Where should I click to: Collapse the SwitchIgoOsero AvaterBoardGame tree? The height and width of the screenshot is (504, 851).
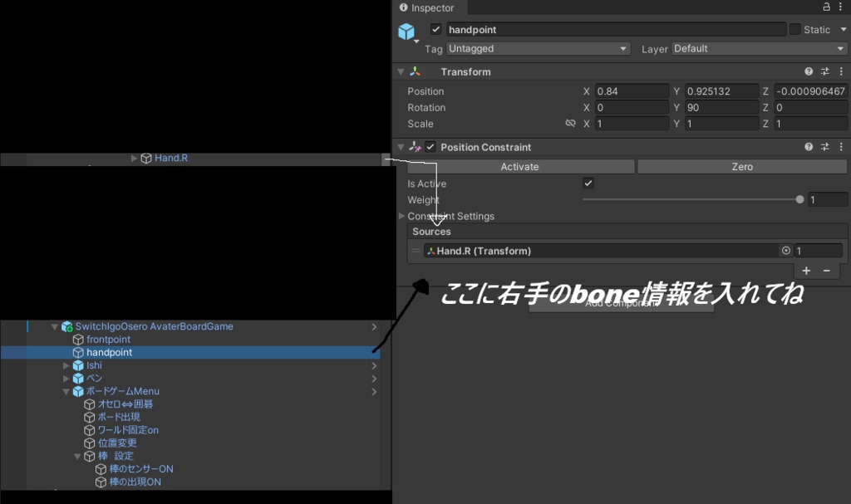pyautogui.click(x=54, y=326)
